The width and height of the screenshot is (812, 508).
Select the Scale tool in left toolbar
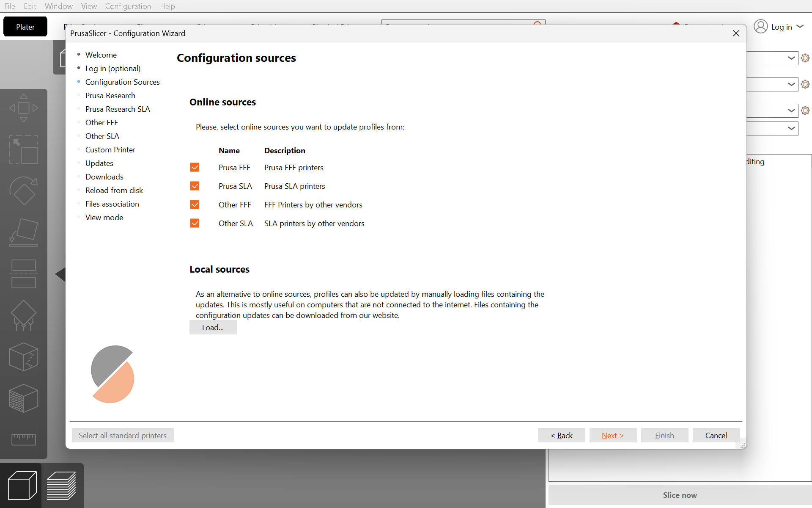pyautogui.click(x=24, y=149)
